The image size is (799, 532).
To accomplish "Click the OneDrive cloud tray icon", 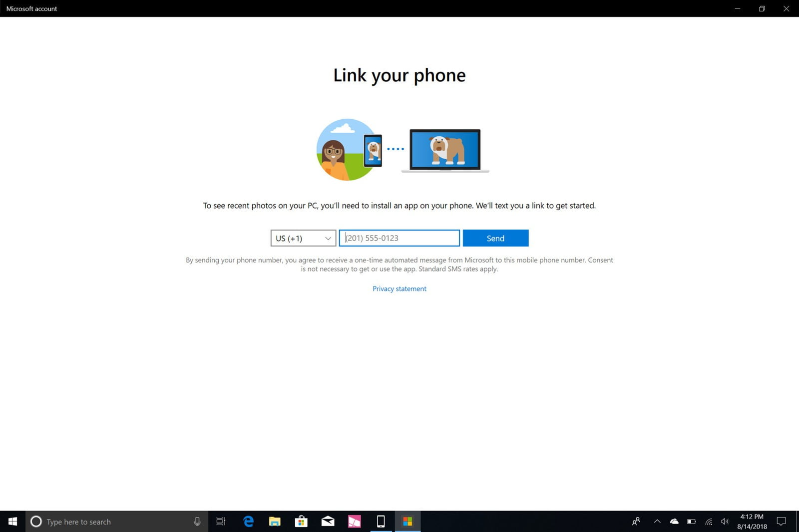I will coord(674,522).
